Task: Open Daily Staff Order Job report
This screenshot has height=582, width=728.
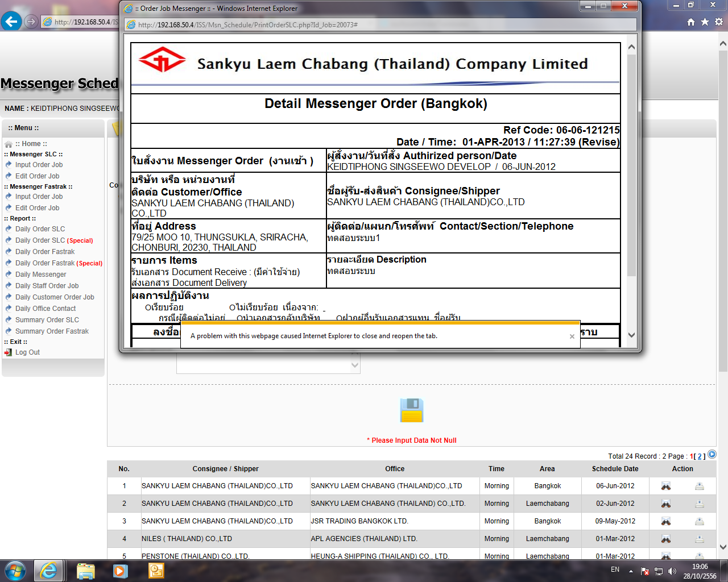Action: (47, 286)
